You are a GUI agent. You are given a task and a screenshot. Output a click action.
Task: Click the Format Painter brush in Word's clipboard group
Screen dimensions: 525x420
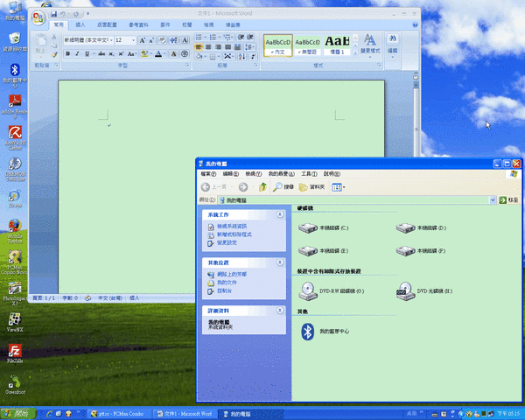pyautogui.click(x=54, y=54)
